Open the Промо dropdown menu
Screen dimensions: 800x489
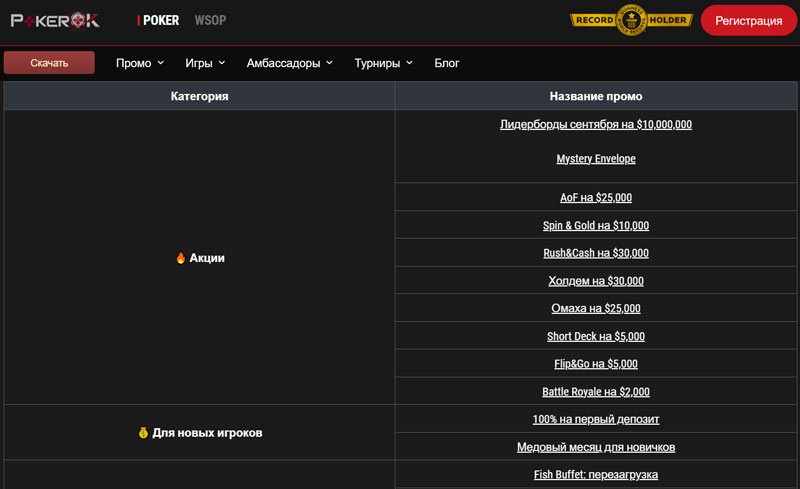pyautogui.click(x=139, y=63)
